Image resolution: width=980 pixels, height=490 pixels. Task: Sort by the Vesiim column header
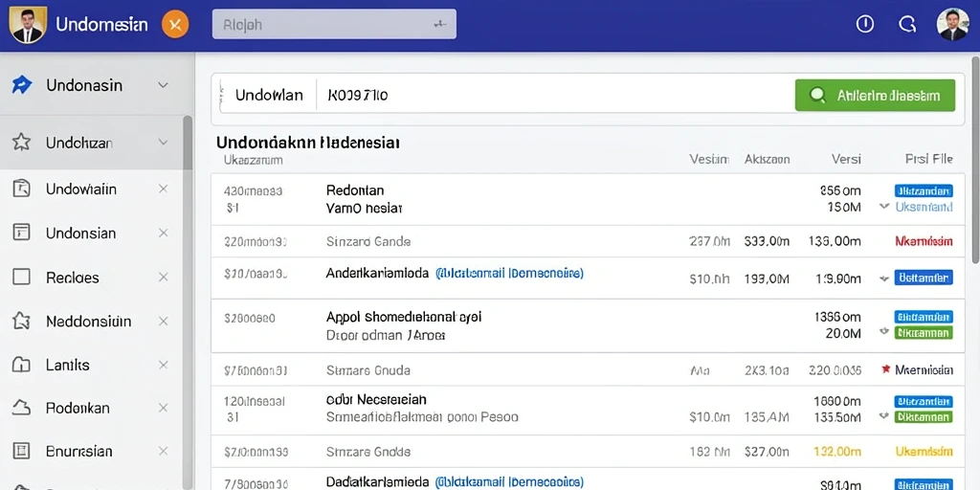pyautogui.click(x=709, y=160)
